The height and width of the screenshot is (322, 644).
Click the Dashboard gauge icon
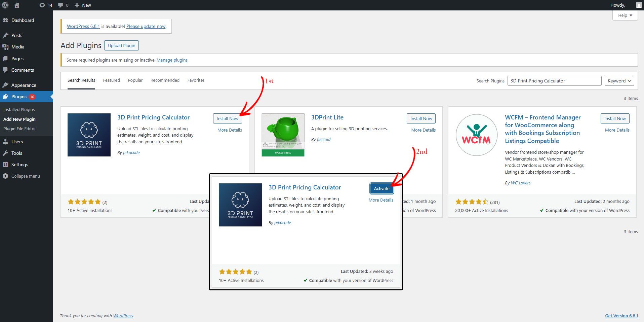click(x=5, y=20)
